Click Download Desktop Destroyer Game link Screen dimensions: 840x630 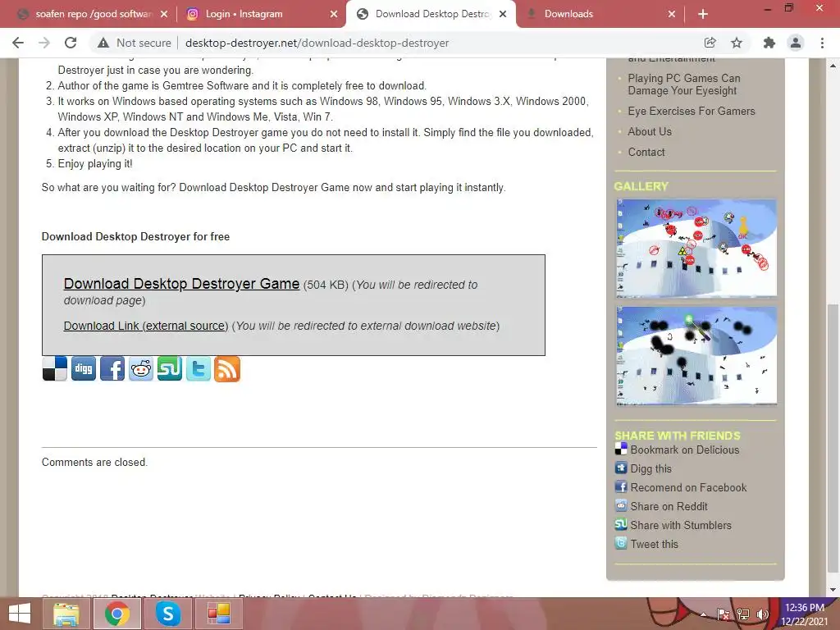(x=181, y=283)
